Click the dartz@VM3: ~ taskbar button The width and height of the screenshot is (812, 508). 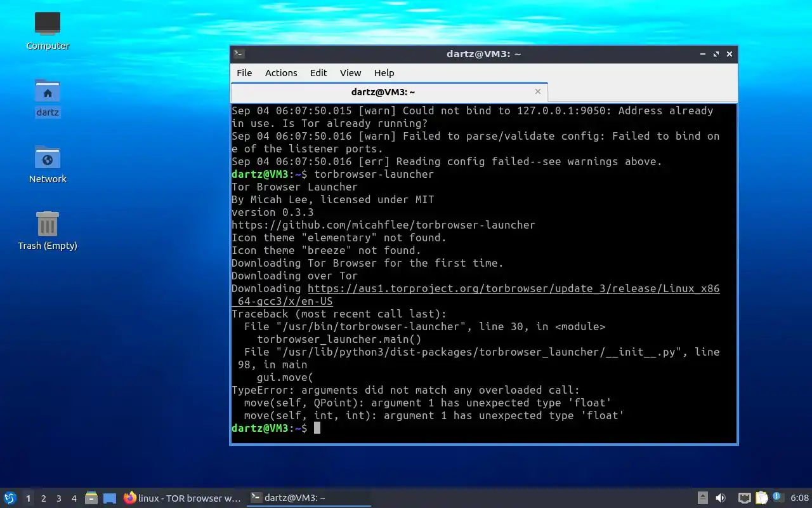pyautogui.click(x=308, y=498)
